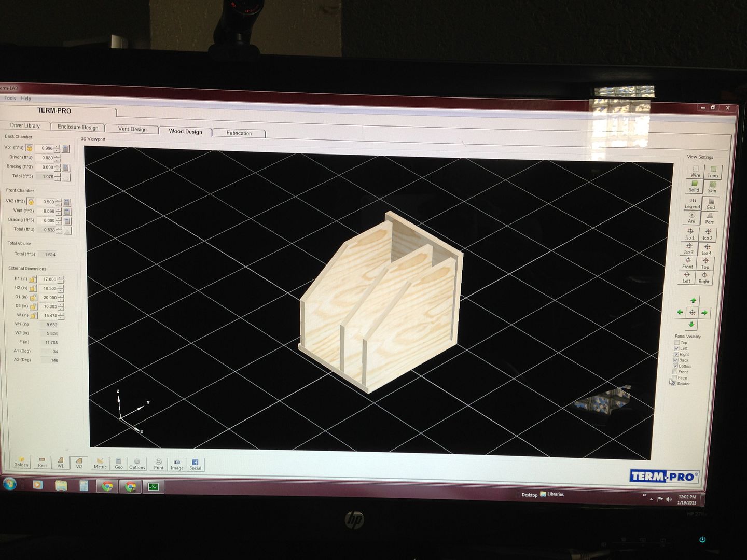Open the Help menu

coord(26,99)
